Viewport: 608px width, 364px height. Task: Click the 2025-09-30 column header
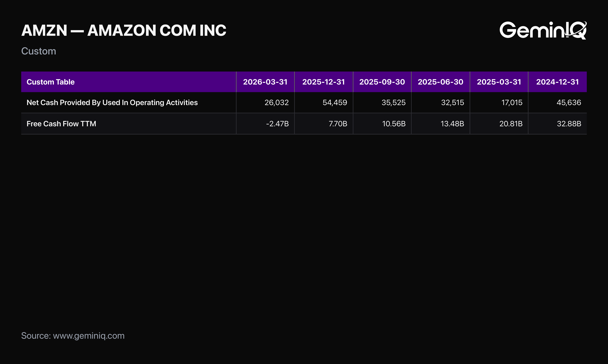coord(382,82)
